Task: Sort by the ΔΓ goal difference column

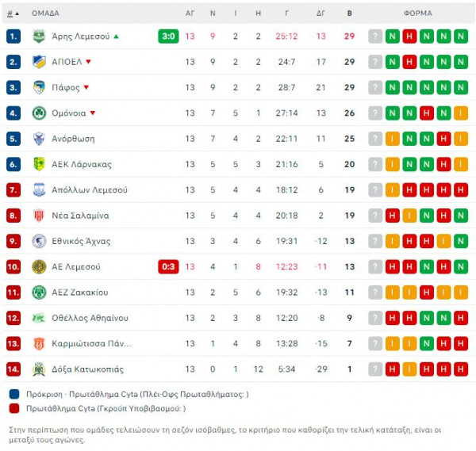Action: point(321,13)
